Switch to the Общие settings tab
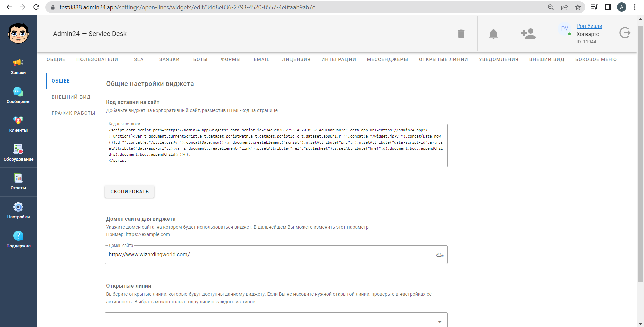This screenshot has width=644, height=327. 56,59
